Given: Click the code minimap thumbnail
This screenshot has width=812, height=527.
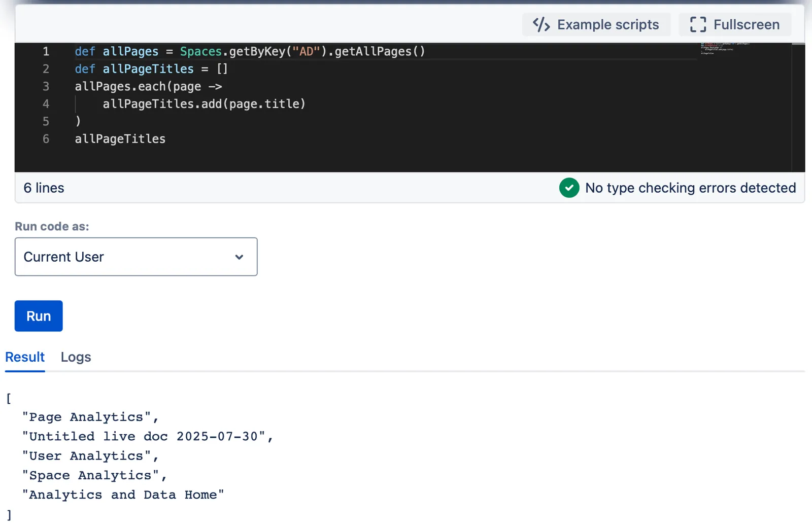Looking at the screenshot, I should pos(726,48).
